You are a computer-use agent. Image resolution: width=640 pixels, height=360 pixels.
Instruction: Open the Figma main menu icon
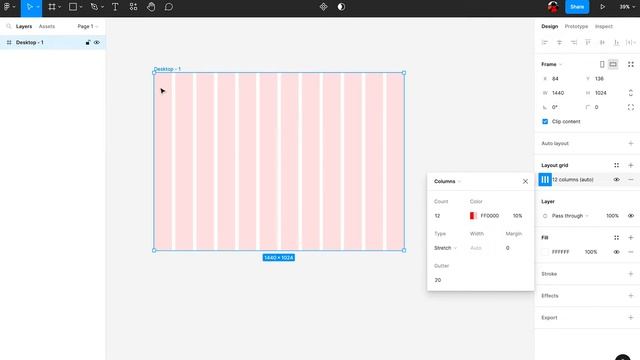(x=7, y=7)
